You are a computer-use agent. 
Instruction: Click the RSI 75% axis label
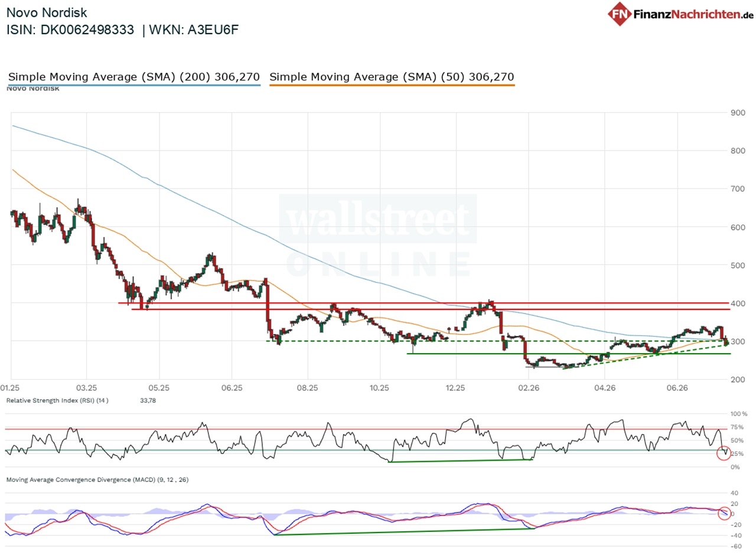738,427
